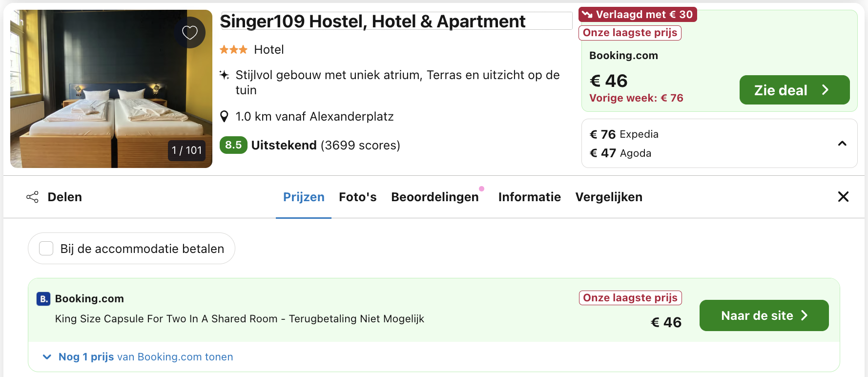
Task: Switch to the Foto's tab
Action: pyautogui.click(x=358, y=197)
